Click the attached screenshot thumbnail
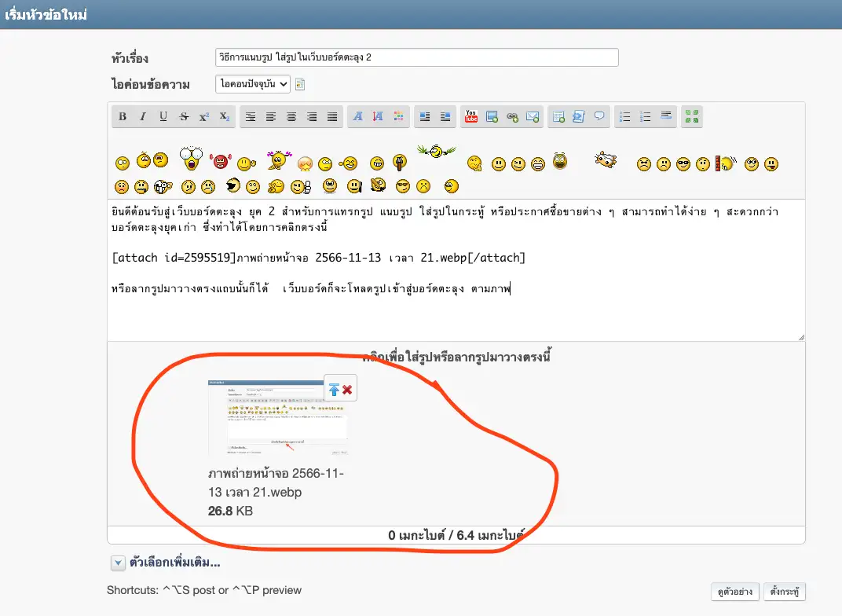842x616 pixels. click(278, 417)
